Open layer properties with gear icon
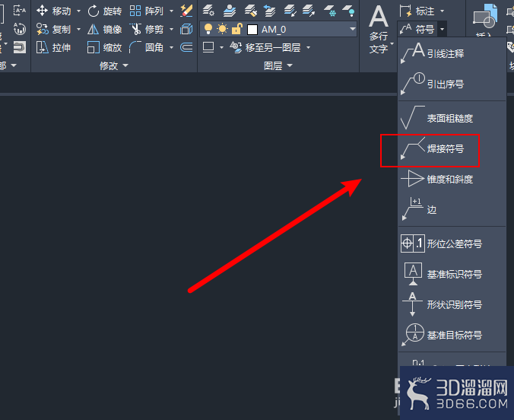The width and height of the screenshot is (514, 420). point(208,10)
